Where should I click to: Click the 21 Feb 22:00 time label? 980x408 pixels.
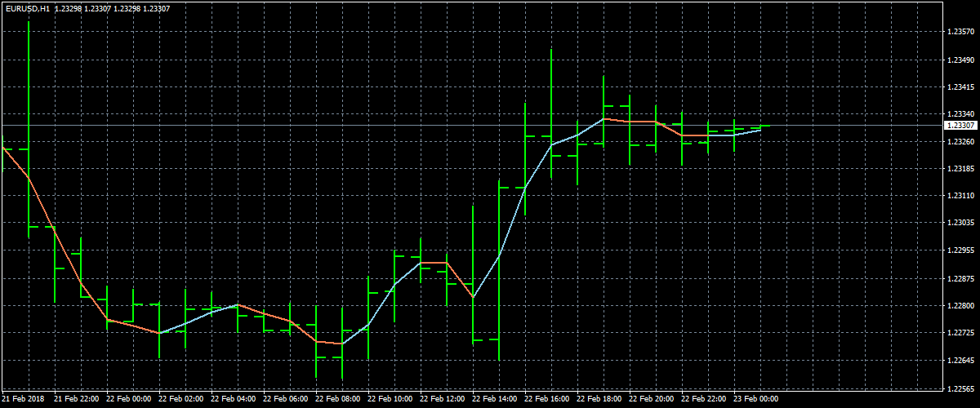(x=76, y=400)
